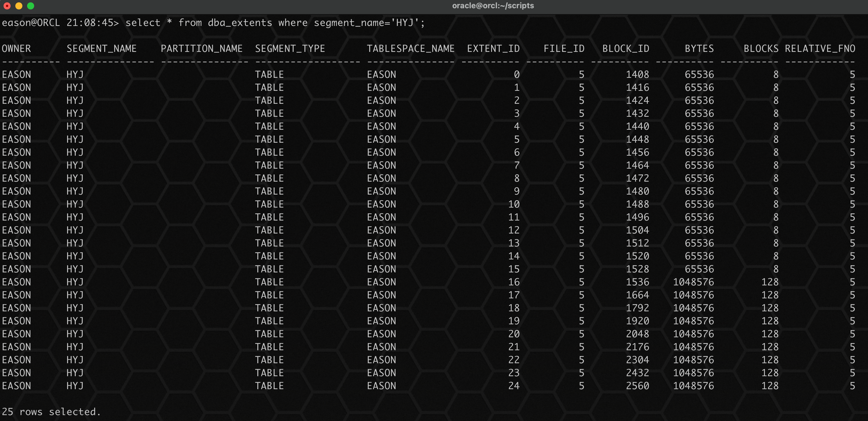Click the TABLESPACE_NAME column header
This screenshot has width=868, height=421.
(410, 49)
